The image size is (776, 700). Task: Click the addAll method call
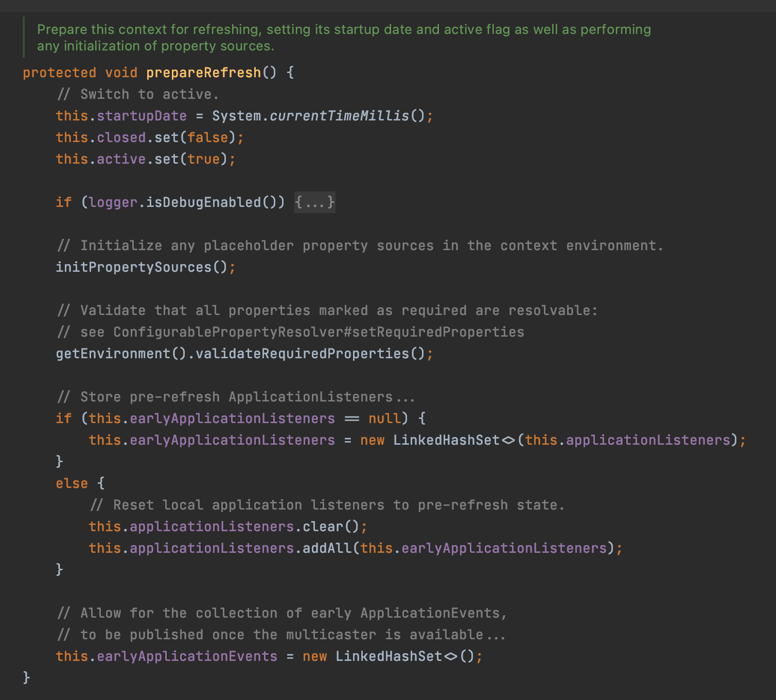click(327, 548)
